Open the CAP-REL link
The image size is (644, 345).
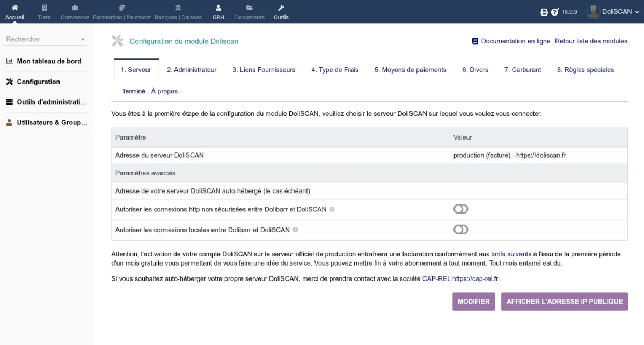[x=436, y=278]
